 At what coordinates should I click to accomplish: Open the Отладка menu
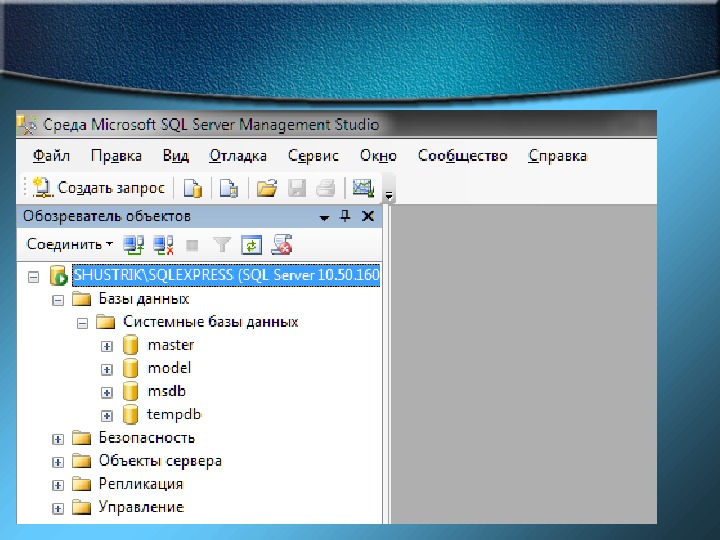click(238, 156)
